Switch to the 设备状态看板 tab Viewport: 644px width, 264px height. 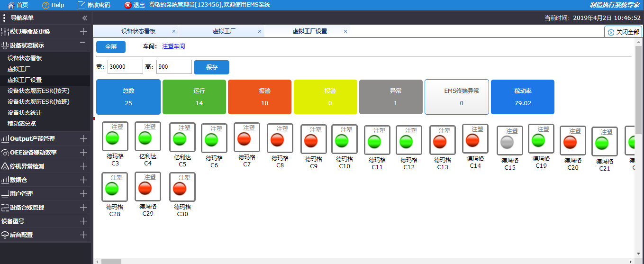pyautogui.click(x=138, y=31)
